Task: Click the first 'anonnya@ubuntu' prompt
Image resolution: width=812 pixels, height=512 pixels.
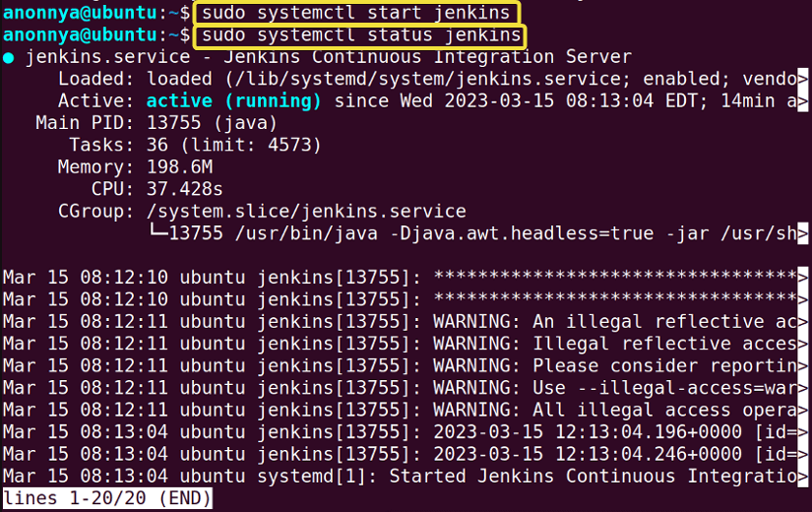Action: click(81, 13)
